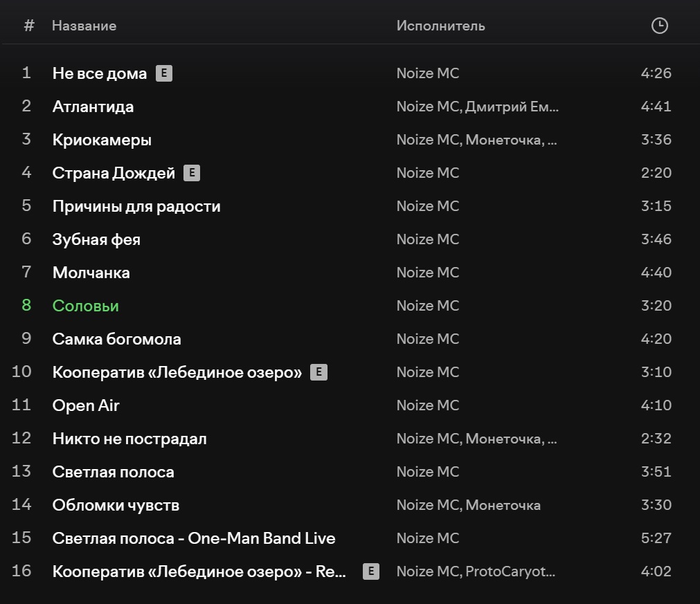Select the track Атлантида
Viewport: 700px width, 604px height.
93,107
